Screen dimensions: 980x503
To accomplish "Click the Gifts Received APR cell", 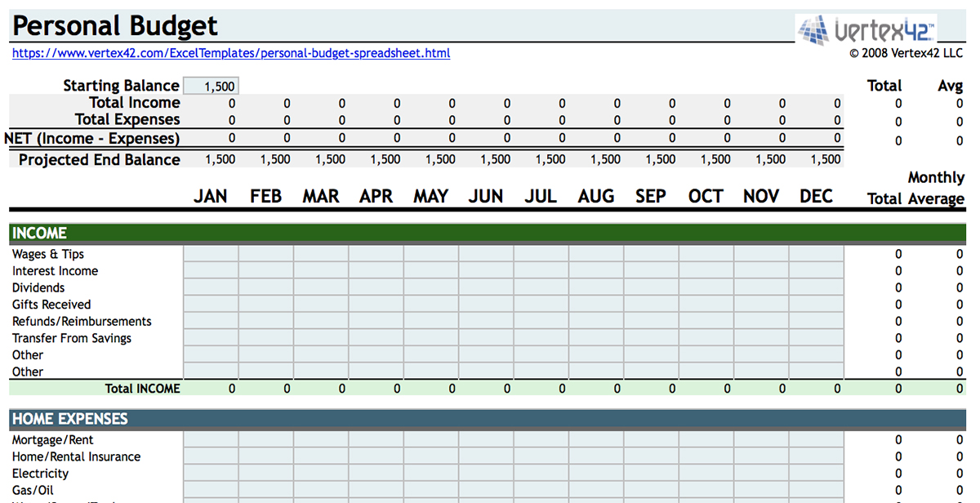I will click(x=376, y=305).
